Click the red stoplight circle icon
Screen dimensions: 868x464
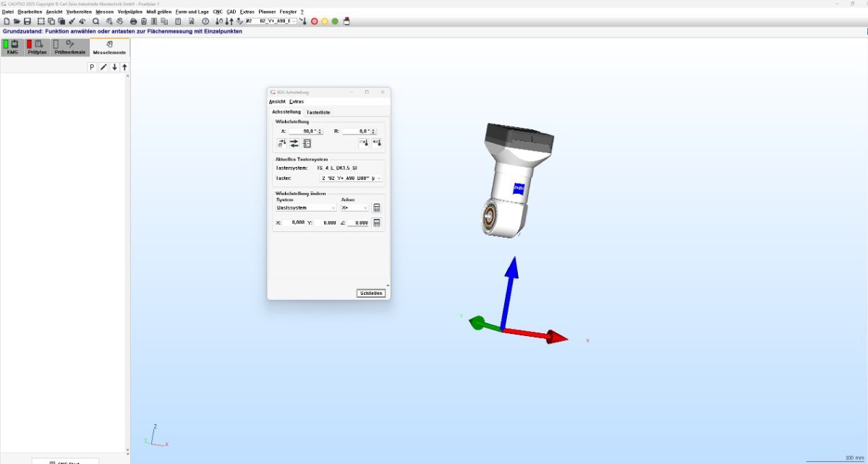pos(315,22)
